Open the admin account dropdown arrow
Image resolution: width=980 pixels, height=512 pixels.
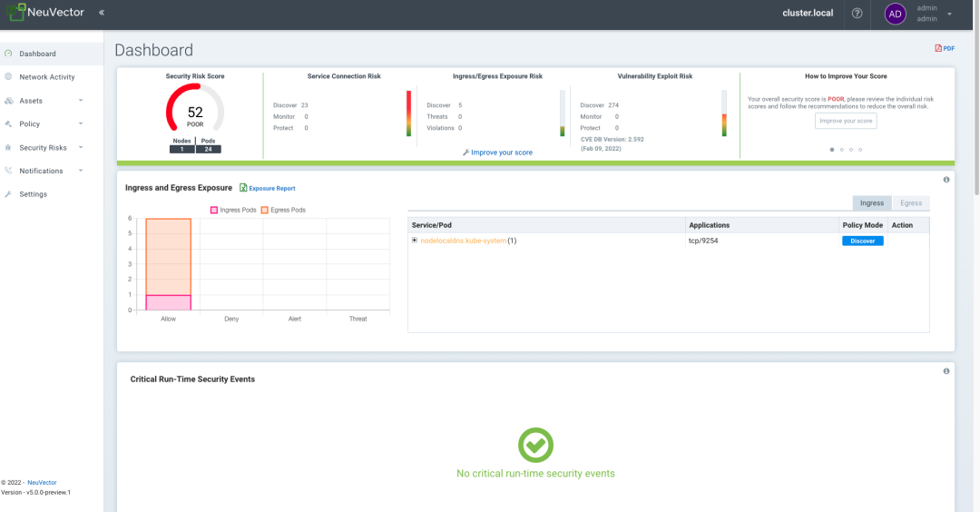949,14
